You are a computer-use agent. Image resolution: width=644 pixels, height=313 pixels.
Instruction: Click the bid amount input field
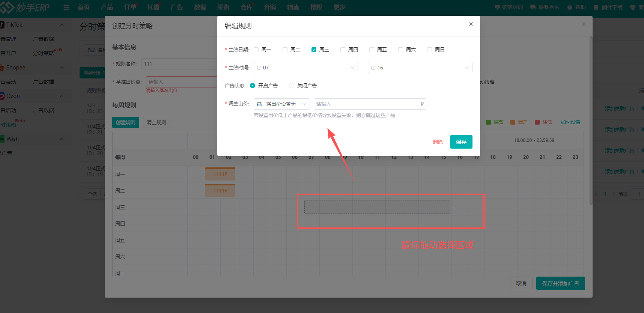367,104
